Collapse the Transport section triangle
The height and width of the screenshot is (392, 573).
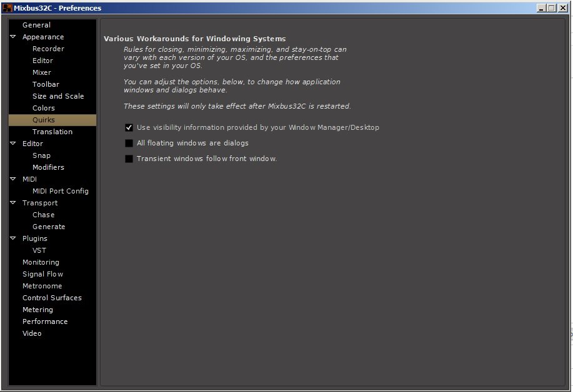(x=13, y=203)
